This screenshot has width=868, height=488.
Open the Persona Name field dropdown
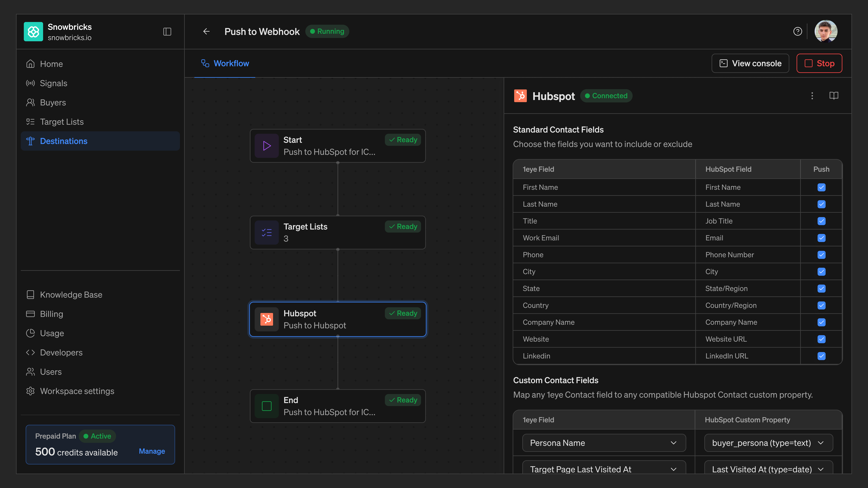pyautogui.click(x=604, y=443)
